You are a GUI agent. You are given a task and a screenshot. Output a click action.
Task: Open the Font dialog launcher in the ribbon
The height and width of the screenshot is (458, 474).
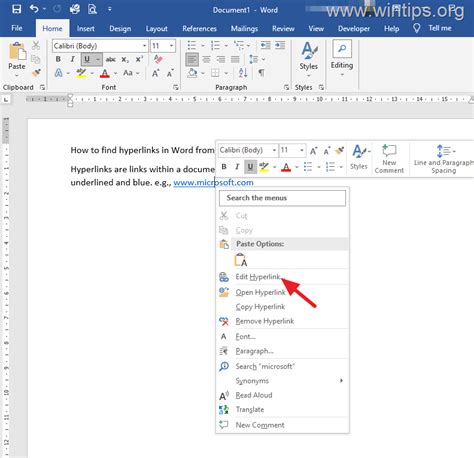point(176,87)
